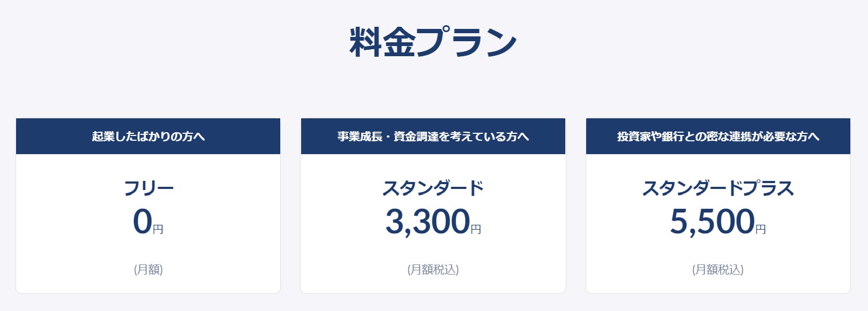Viewport: 868px width, 311px height.
Task: Click the 事業成長・資金調達を考えている方へ header banner
Action: [433, 136]
